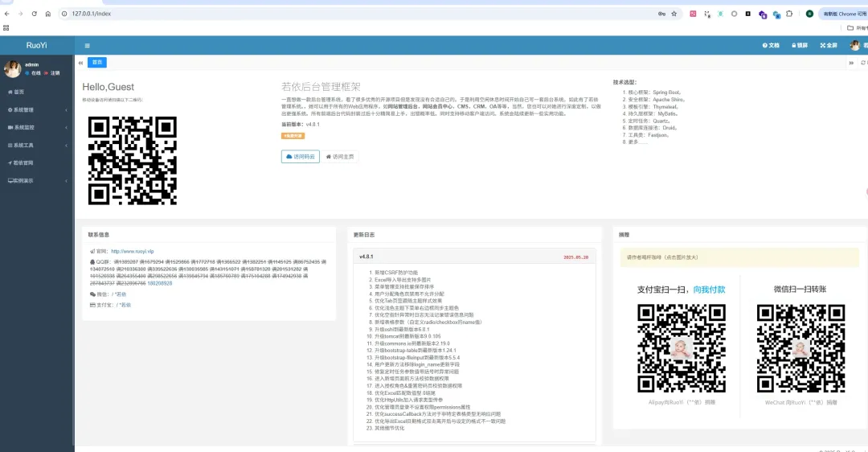This screenshot has width=868, height=452.
Task: Click the 访问主页 button
Action: click(340, 157)
